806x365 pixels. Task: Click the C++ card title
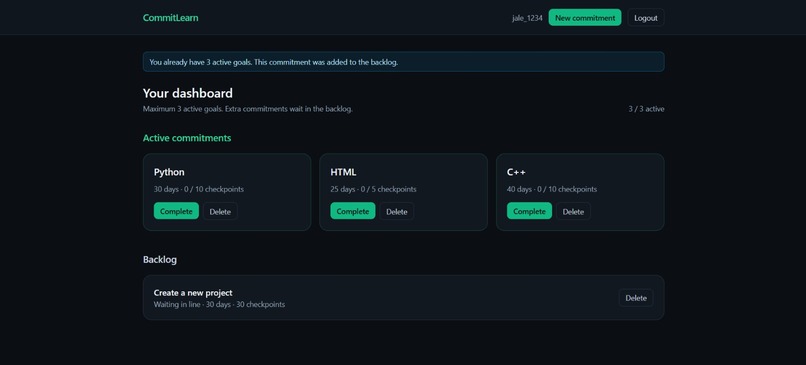(x=516, y=172)
